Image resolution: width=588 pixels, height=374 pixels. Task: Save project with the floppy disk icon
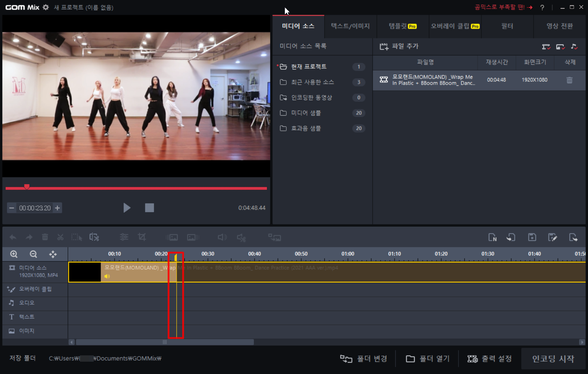[532, 237]
